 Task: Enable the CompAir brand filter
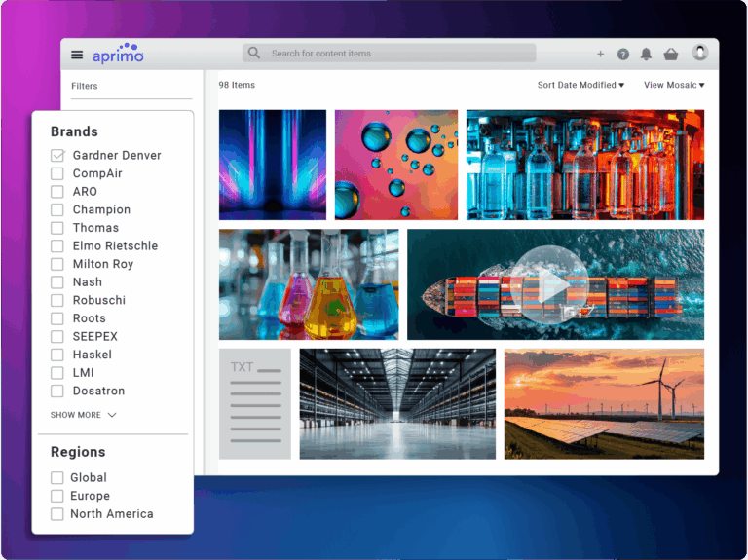tap(57, 173)
